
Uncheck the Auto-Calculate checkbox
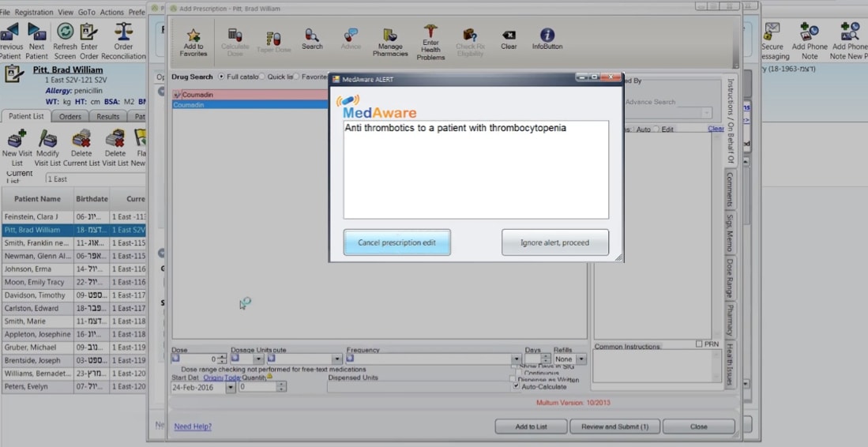(517, 386)
